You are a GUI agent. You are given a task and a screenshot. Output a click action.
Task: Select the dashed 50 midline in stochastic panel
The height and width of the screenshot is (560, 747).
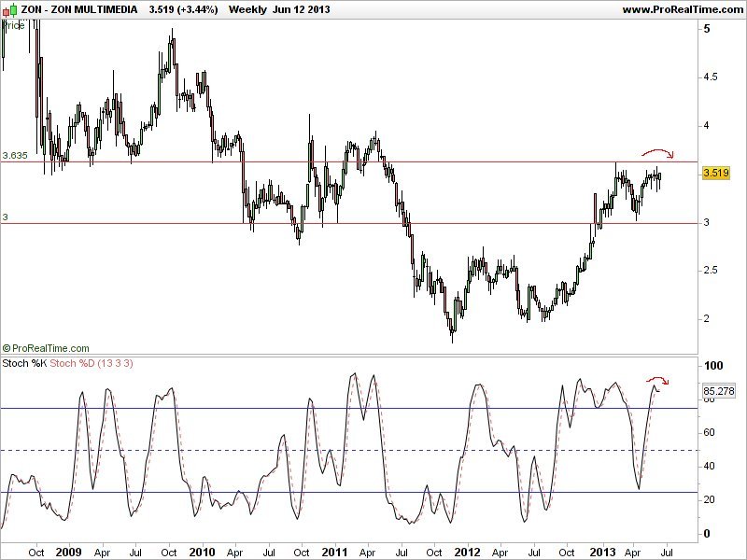[x=348, y=450]
